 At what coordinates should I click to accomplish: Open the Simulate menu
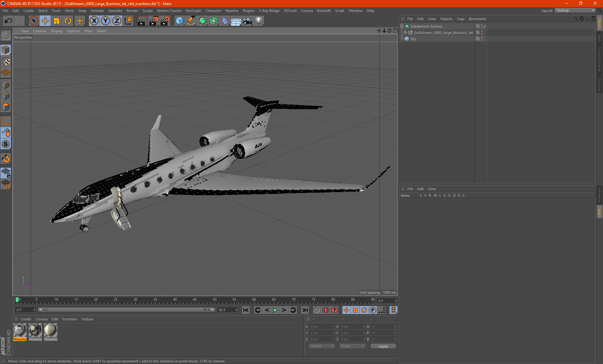115,11
